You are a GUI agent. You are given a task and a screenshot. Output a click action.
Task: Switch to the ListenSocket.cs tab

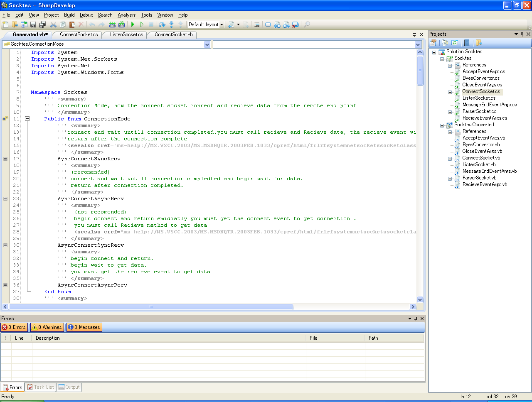coord(126,34)
